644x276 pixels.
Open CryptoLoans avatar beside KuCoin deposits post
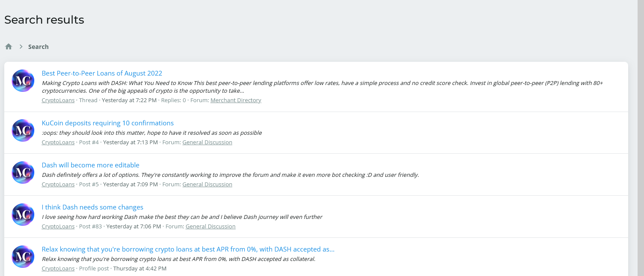[23, 130]
